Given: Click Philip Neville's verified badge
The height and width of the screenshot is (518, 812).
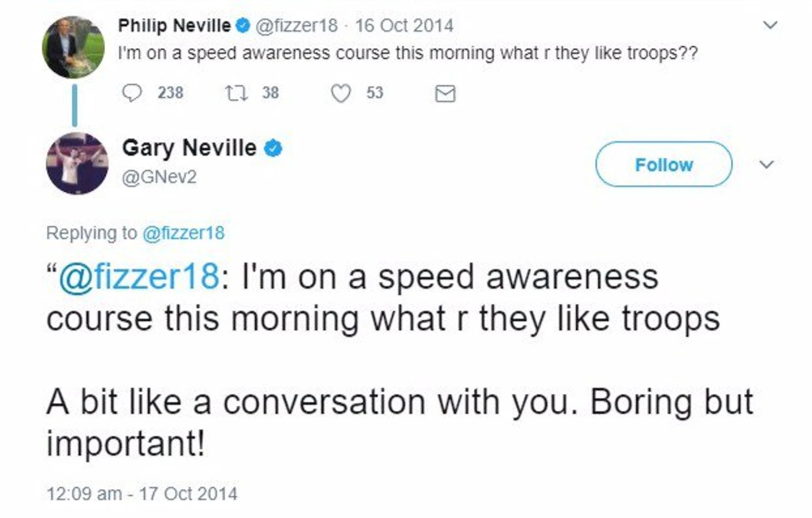Looking at the screenshot, I should pyautogui.click(x=242, y=26).
